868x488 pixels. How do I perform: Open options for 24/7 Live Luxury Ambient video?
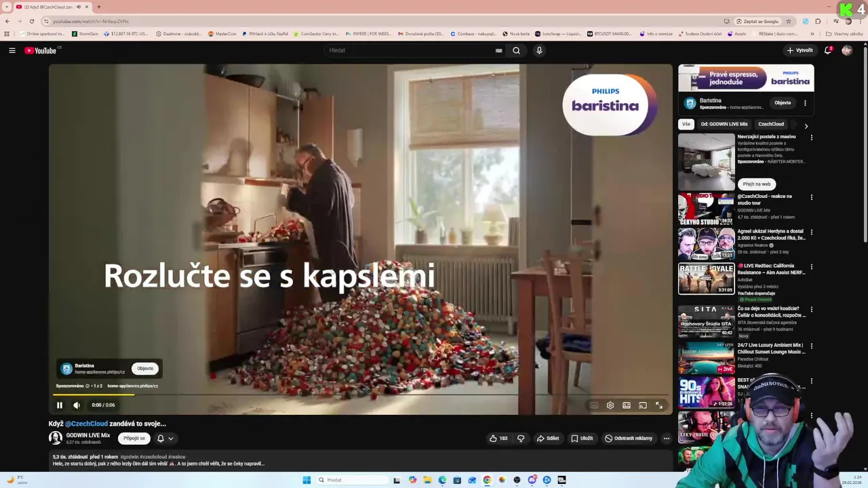tap(811, 346)
